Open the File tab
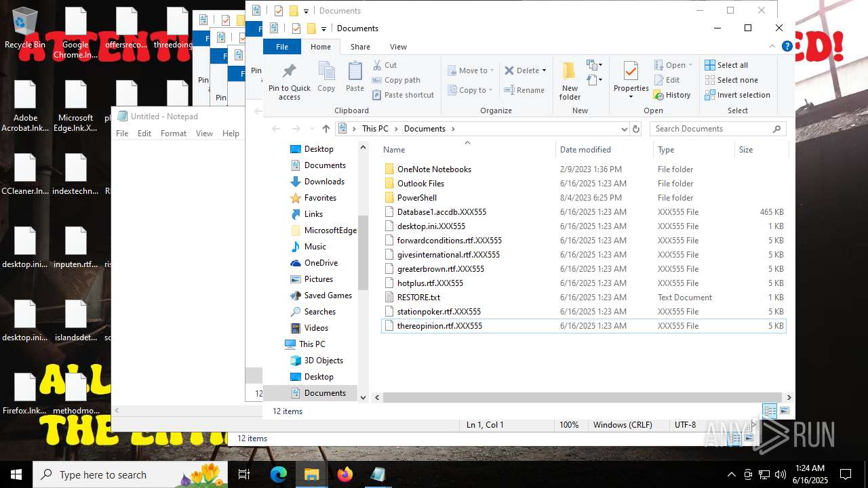 282,47
